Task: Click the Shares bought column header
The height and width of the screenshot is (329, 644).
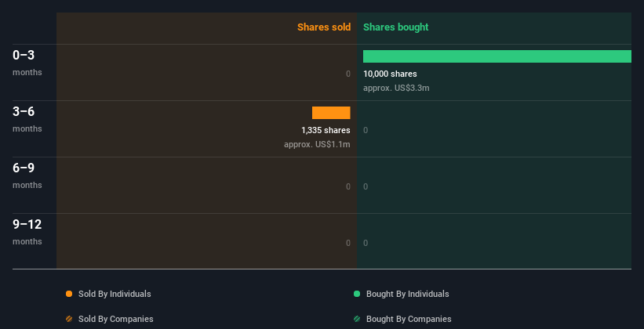Action: pos(396,27)
